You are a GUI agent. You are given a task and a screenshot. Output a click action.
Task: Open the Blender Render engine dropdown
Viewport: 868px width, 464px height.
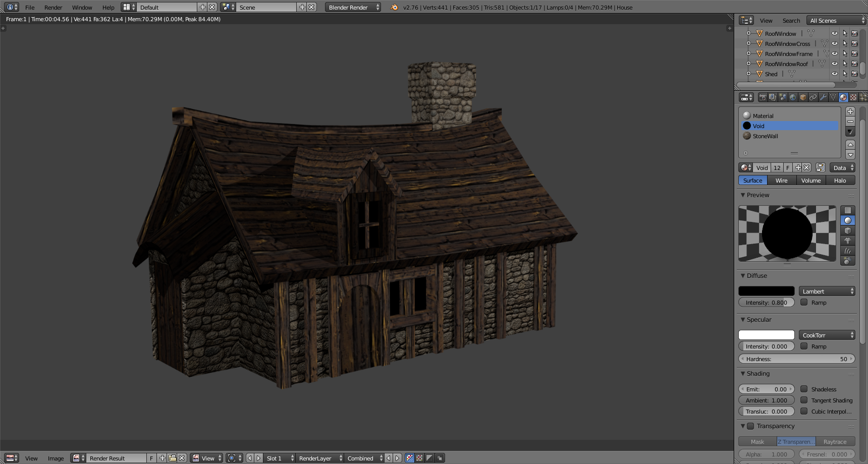353,7
